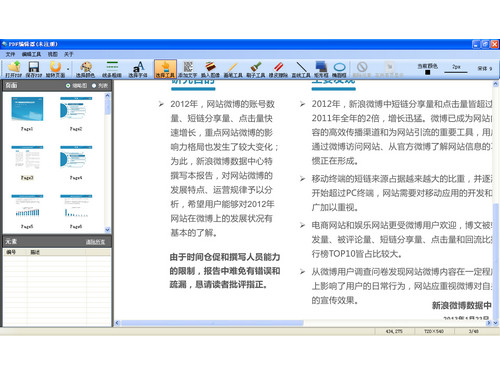This screenshot has width=500, height=375.
Task: Open the Edit Tools menu
Action: point(31,54)
